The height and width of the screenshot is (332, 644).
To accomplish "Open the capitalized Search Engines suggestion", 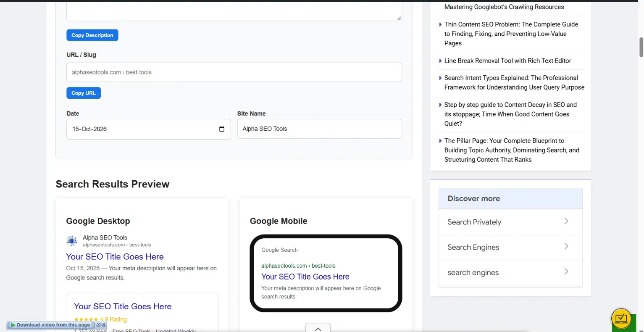I will click(510, 247).
